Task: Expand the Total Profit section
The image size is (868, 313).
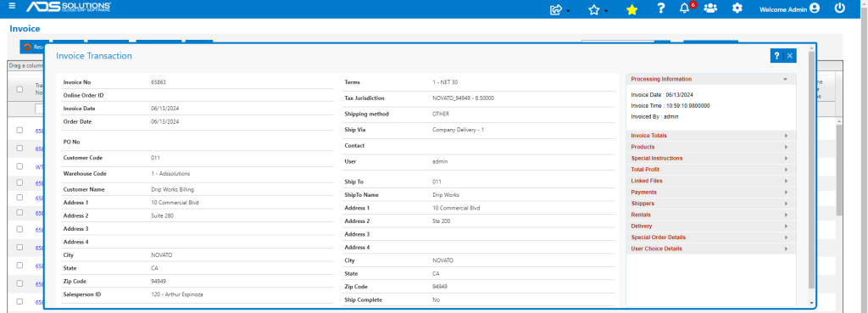Action: 711,170
